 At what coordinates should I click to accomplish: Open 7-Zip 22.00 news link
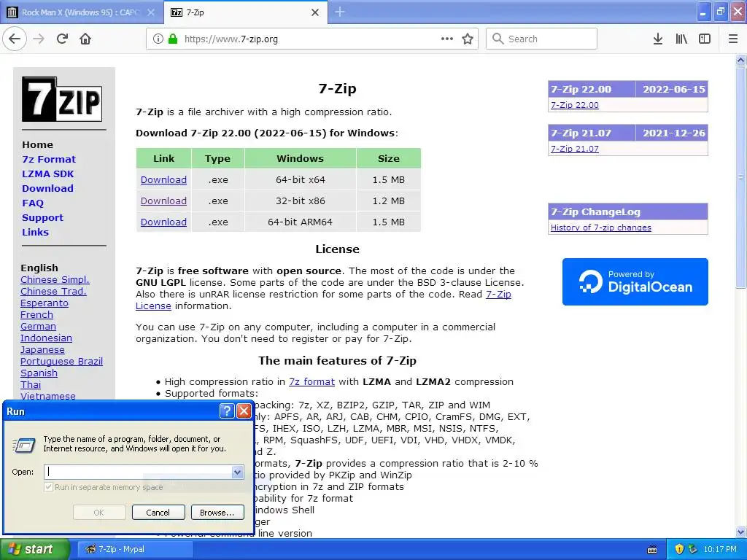[x=575, y=105]
